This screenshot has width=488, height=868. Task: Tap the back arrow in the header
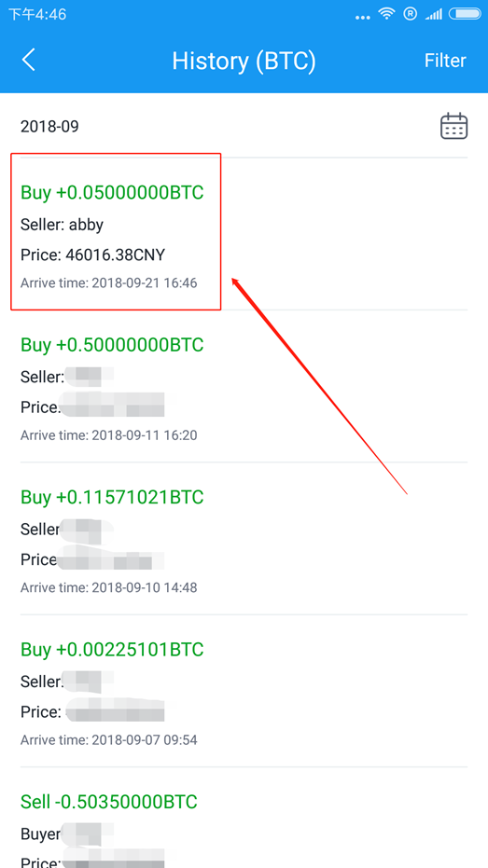point(29,60)
